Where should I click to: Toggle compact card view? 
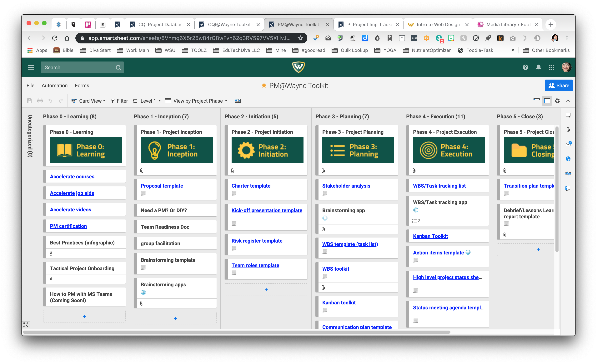click(x=536, y=100)
